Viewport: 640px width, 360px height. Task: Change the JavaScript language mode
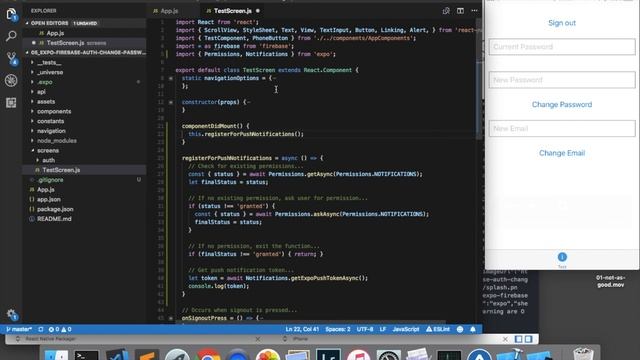pos(406,329)
